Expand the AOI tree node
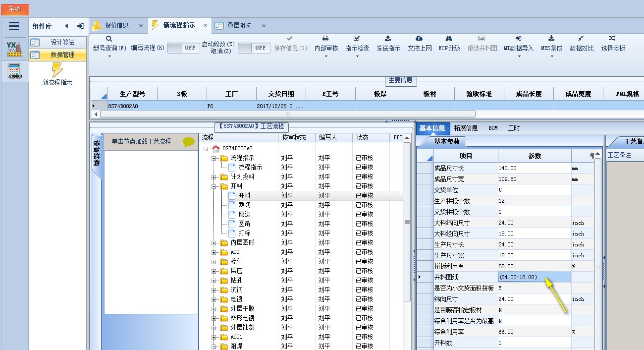Viewport: 644px width, 350px height. click(214, 252)
